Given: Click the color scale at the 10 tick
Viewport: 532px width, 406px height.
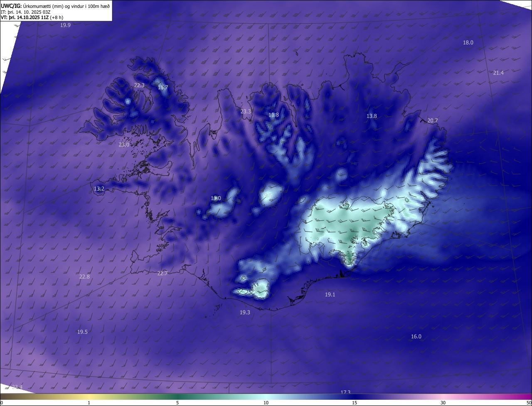Looking at the screenshot, I should pyautogui.click(x=266, y=403).
